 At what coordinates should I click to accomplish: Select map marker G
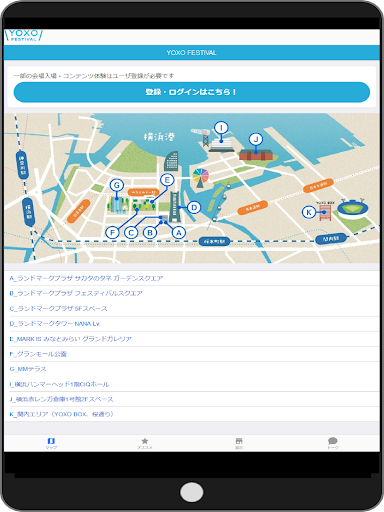[x=117, y=185]
